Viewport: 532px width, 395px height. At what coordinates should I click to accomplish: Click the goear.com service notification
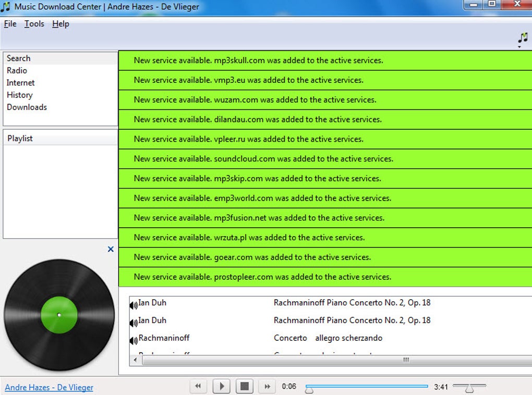(x=325, y=257)
